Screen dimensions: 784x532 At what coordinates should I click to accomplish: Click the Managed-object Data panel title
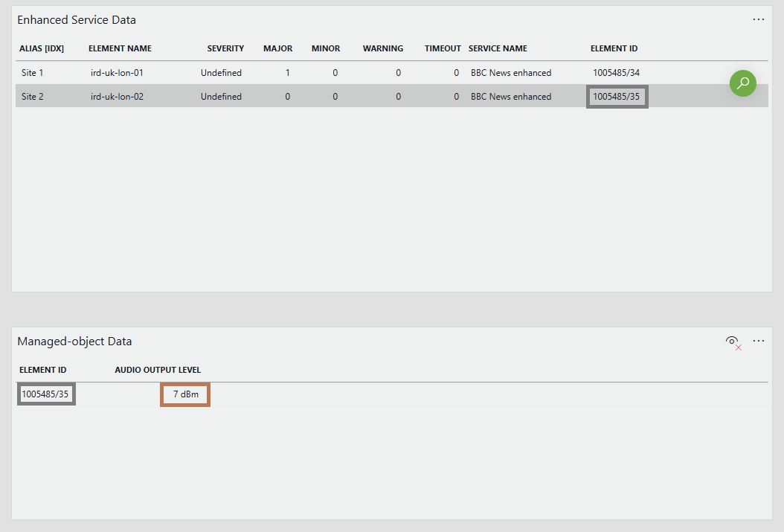pos(74,342)
